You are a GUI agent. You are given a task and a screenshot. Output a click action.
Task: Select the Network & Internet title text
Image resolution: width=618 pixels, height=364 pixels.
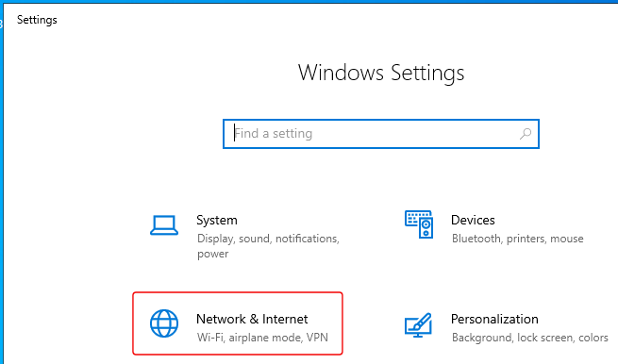pyautogui.click(x=252, y=319)
